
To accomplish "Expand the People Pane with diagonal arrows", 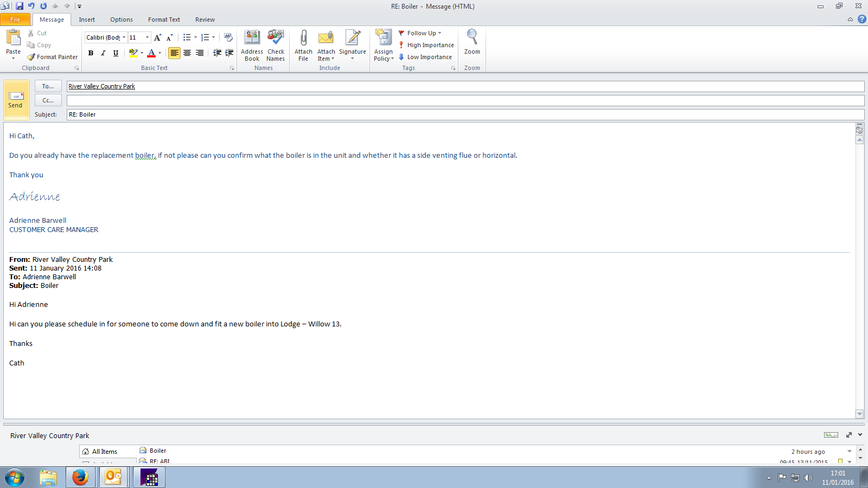I will 849,435.
